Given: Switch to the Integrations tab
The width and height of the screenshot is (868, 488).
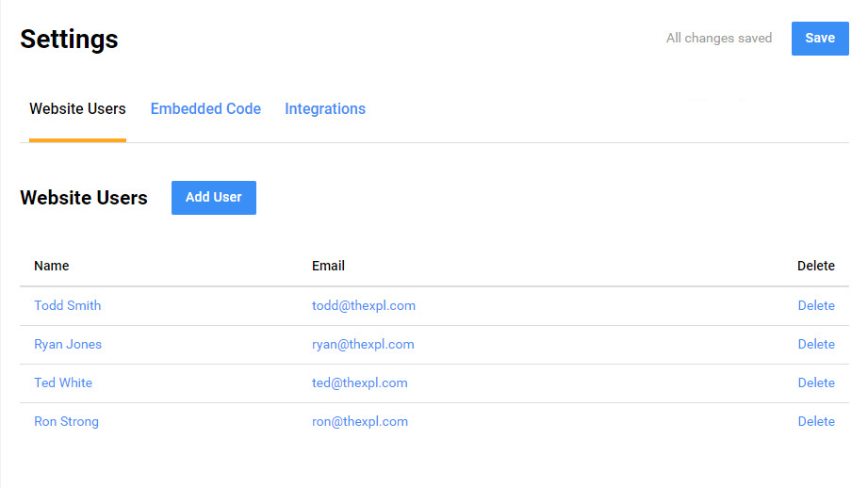Looking at the screenshot, I should point(325,109).
